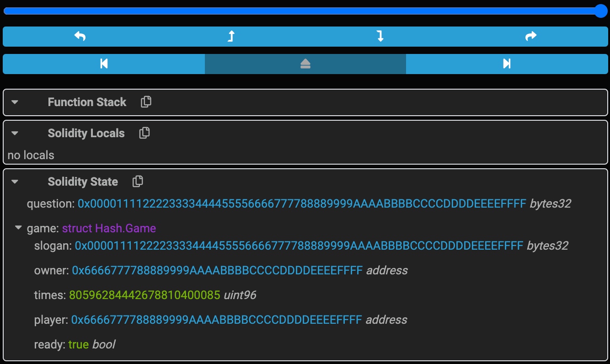Step back using the up arrow icon
The height and width of the screenshot is (364, 610).
(231, 36)
